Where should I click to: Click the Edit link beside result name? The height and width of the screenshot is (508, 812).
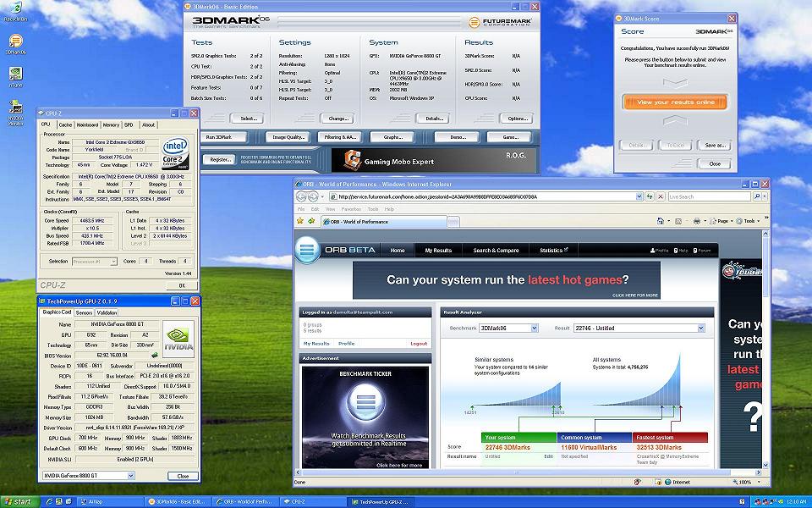point(548,456)
